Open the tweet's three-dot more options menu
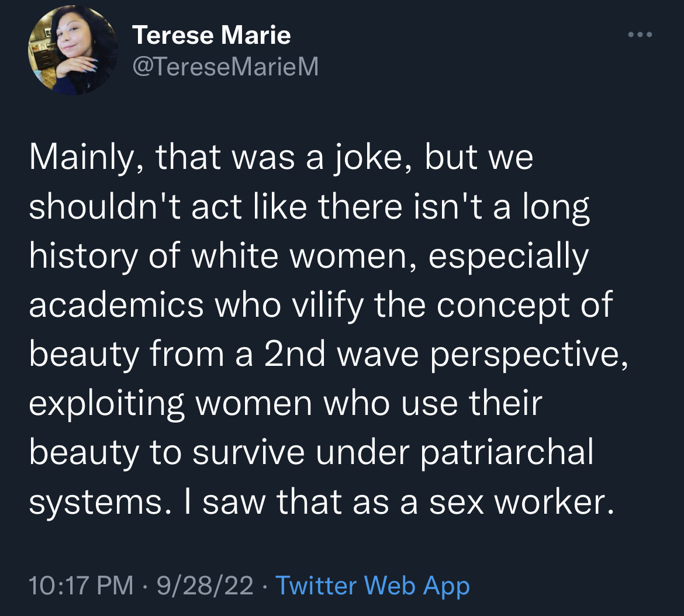684x616 pixels. coord(640,35)
